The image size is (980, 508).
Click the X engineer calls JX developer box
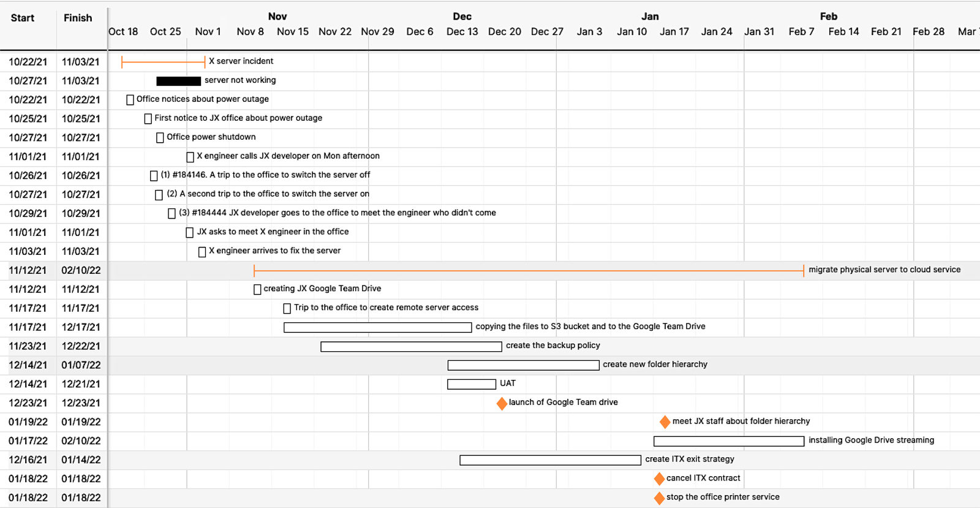pos(190,157)
